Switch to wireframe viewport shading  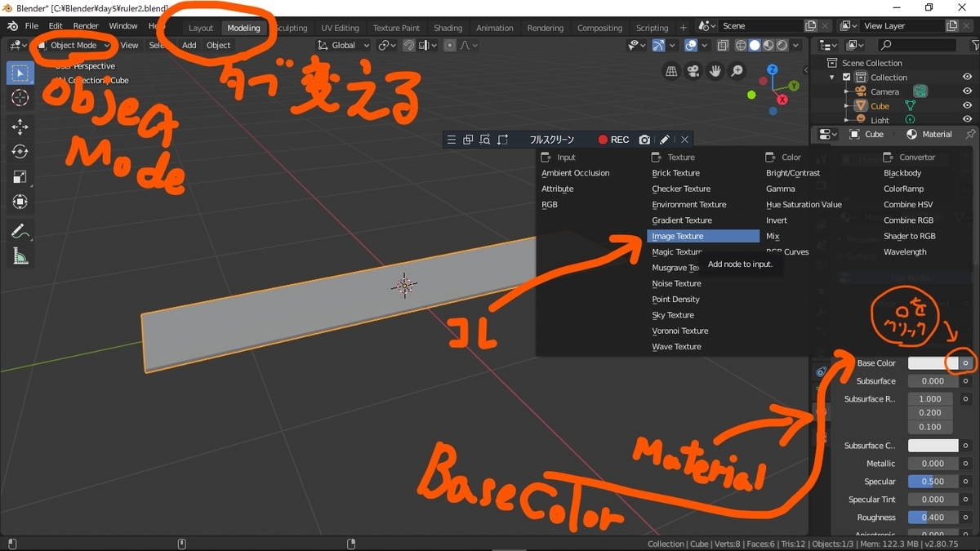(742, 46)
